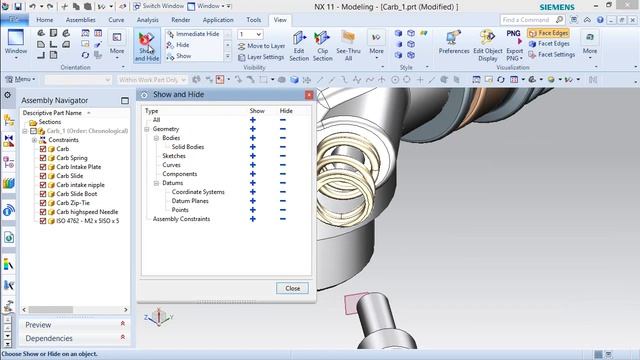Click the Find a Command field
The image size is (640, 360).
[x=527, y=20]
